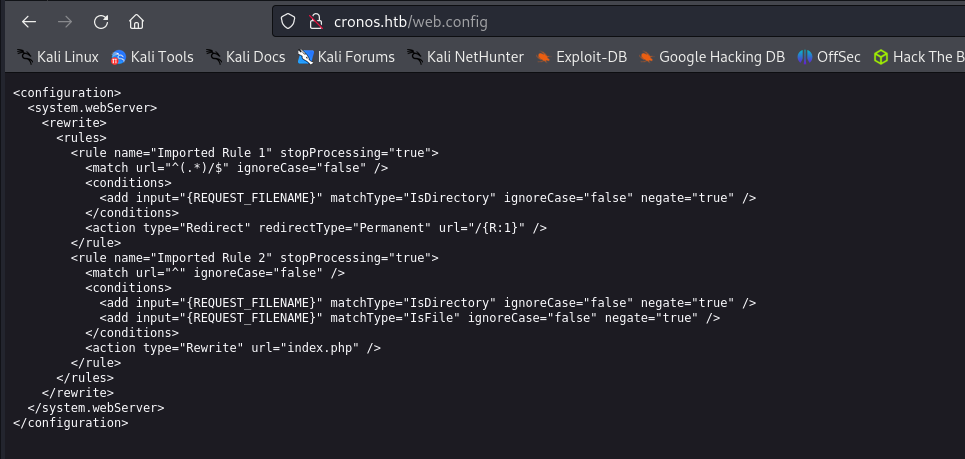
Task: Open the Kali Linux bookmark
Action: point(57,57)
